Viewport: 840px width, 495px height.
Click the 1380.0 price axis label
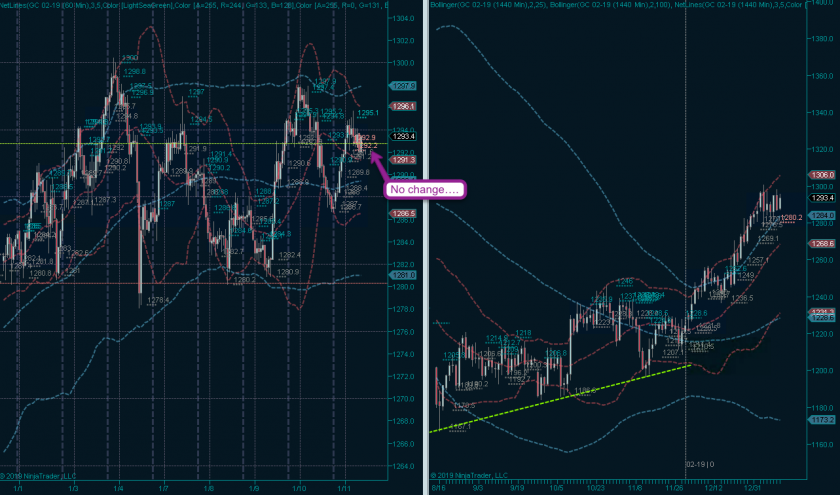click(823, 39)
